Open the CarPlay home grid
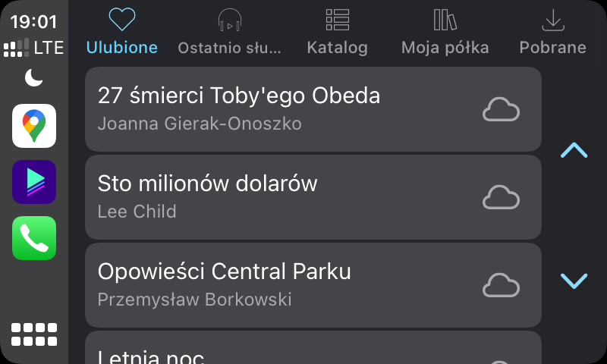The height and width of the screenshot is (364, 607). 34,334
